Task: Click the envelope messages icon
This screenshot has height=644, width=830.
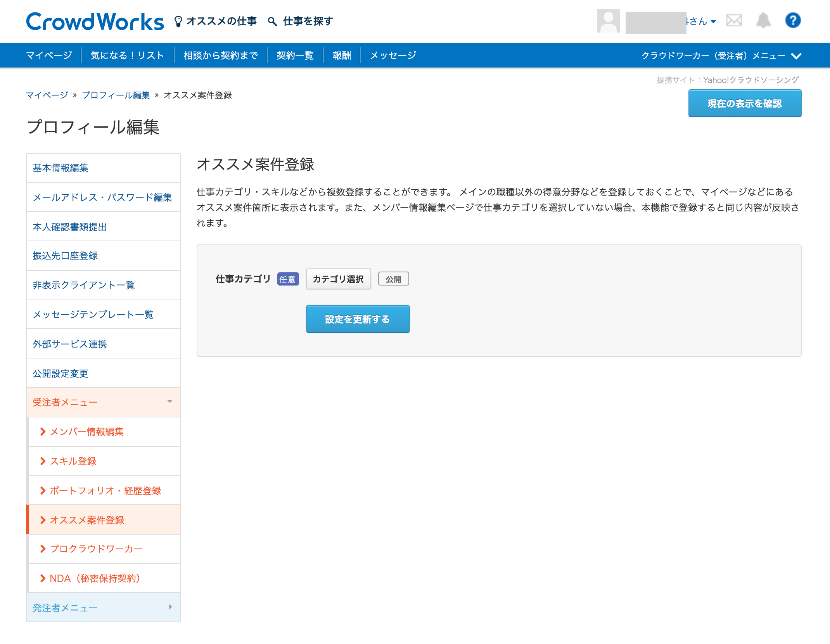Action: tap(734, 21)
